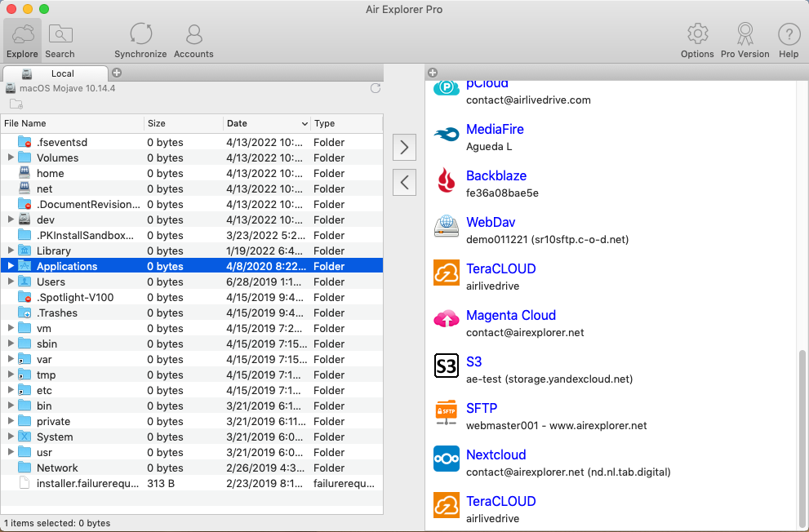This screenshot has width=809, height=532.
Task: Expand the usr folder
Action: (11, 451)
